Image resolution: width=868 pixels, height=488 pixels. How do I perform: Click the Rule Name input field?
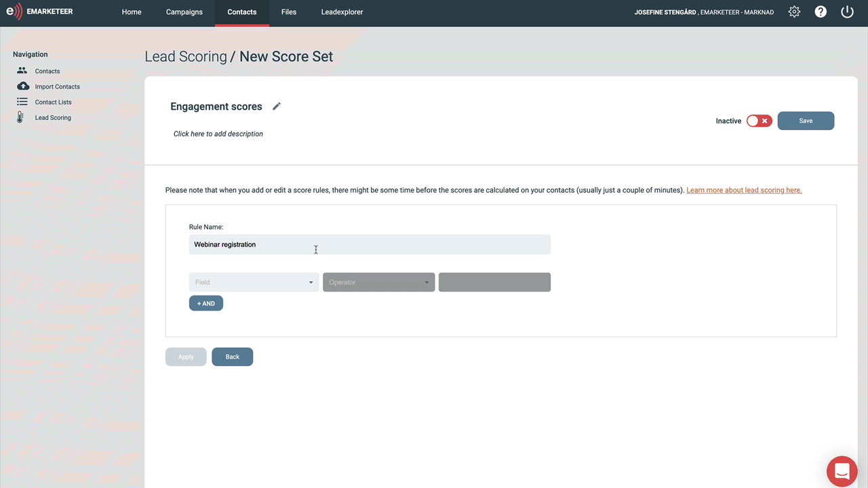click(x=370, y=245)
